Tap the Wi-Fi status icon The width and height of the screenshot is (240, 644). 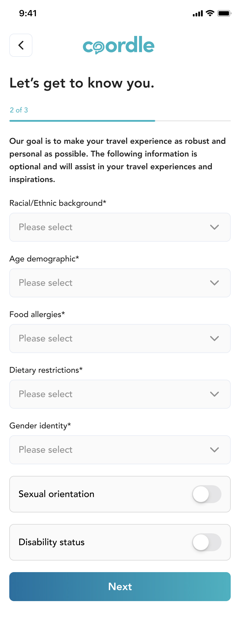(x=210, y=13)
